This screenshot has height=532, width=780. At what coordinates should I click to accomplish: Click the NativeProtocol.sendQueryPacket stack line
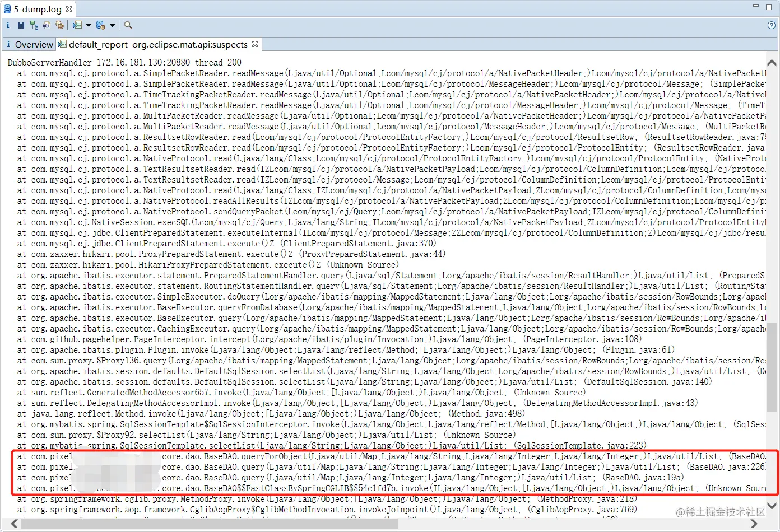point(391,211)
